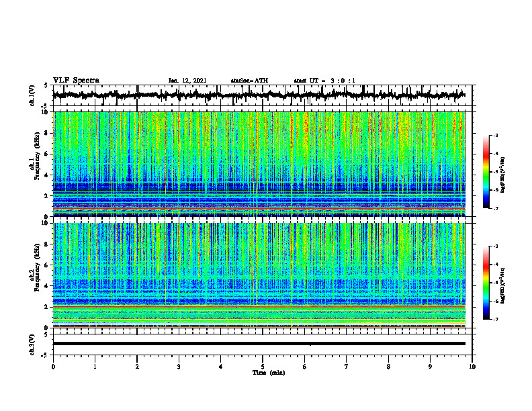
Task: Click time axis tick label "0"
Action: [x=53, y=367]
